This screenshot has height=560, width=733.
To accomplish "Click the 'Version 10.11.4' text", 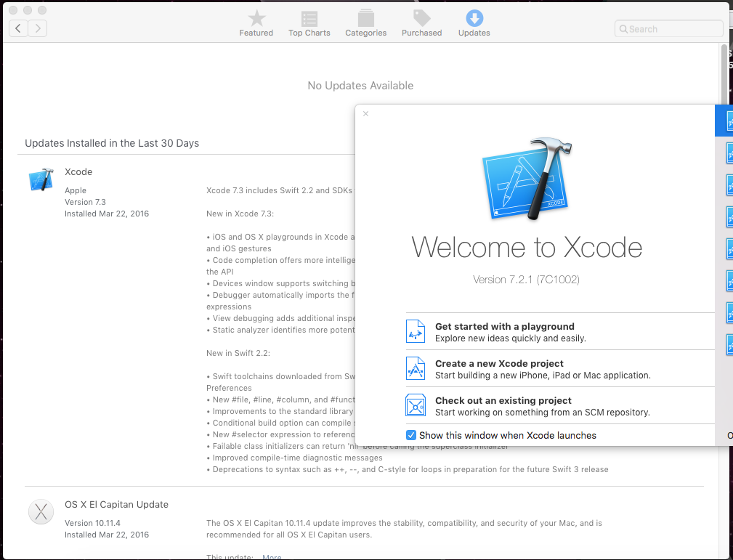I will [x=92, y=523].
